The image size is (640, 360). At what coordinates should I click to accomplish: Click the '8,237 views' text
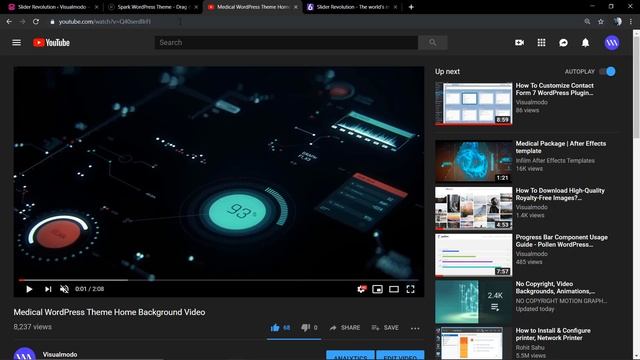33,327
